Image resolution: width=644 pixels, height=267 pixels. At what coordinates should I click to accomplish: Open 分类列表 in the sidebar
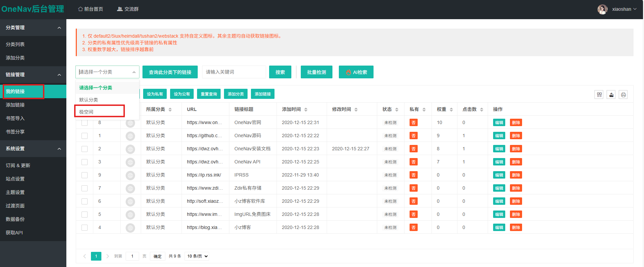pos(33,44)
